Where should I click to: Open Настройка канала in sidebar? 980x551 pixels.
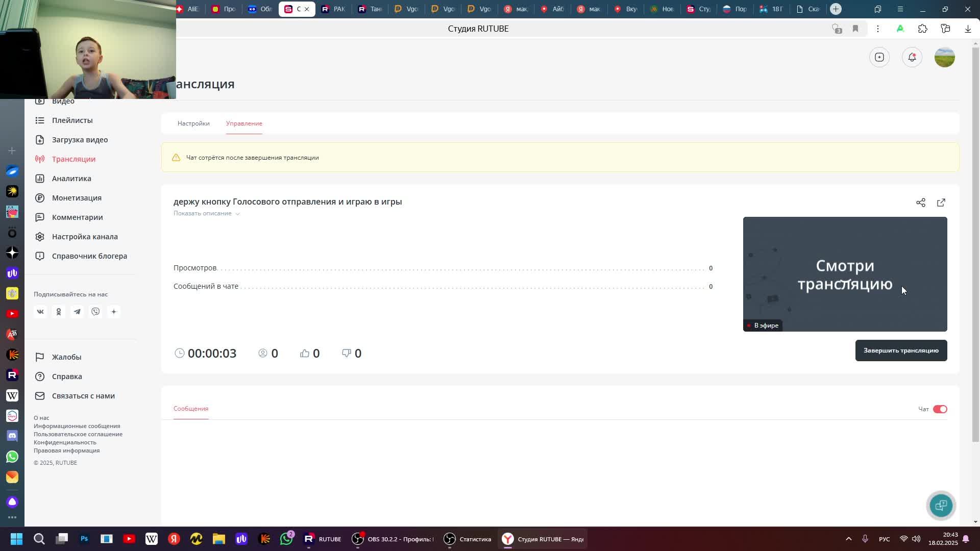pos(85,237)
